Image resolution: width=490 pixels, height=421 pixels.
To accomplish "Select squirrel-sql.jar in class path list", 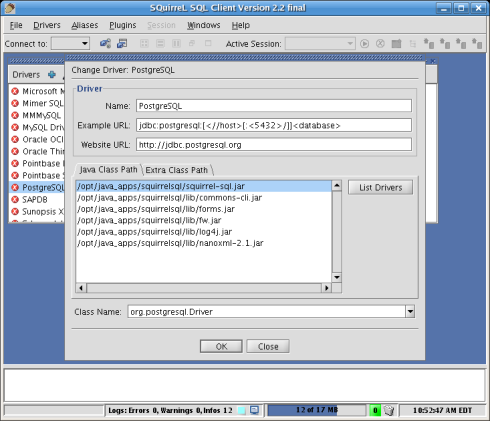I will (x=204, y=186).
